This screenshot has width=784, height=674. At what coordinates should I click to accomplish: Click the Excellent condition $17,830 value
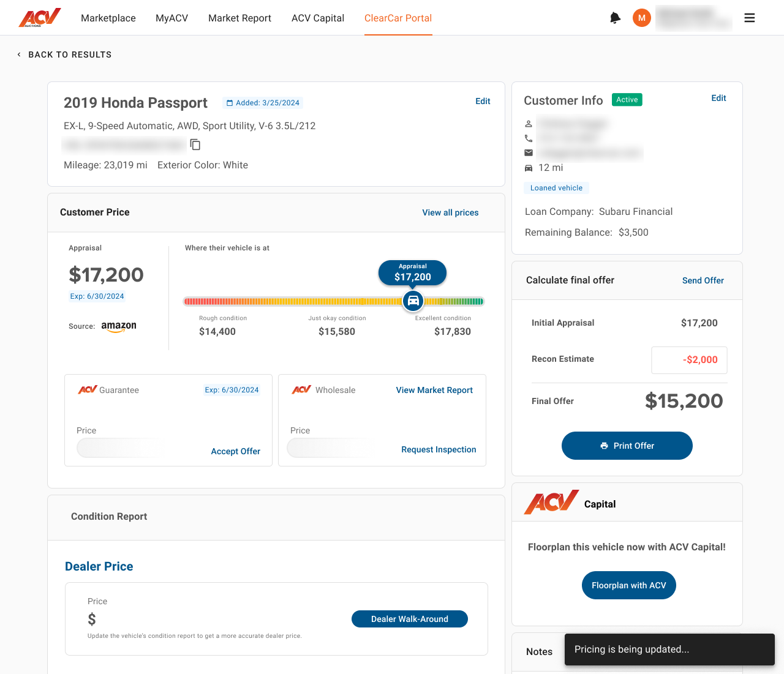(x=453, y=332)
